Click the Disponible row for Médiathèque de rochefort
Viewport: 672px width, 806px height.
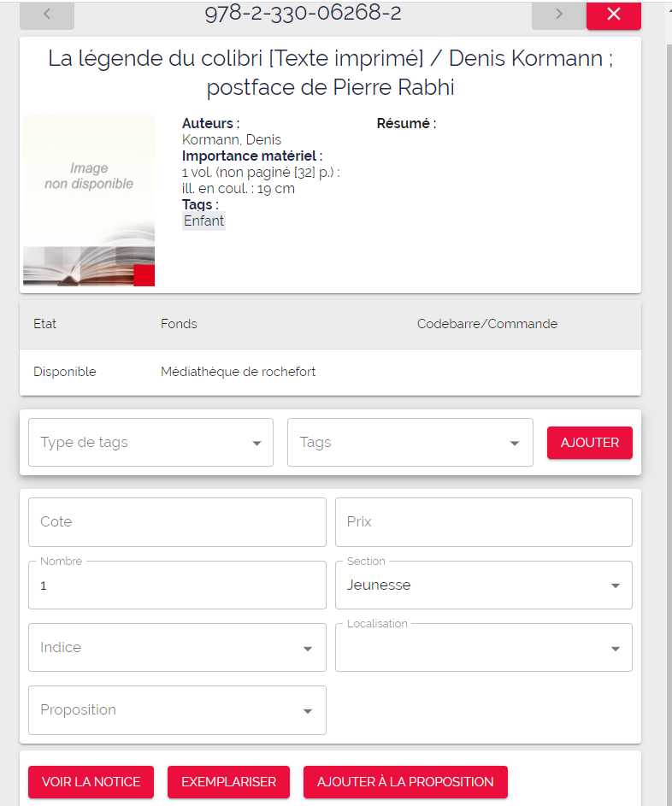[x=330, y=372]
